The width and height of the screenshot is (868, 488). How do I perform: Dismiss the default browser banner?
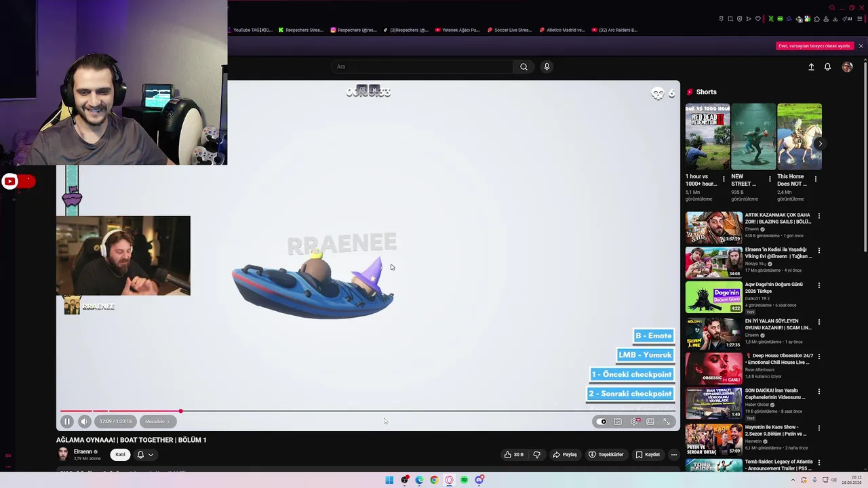click(861, 46)
